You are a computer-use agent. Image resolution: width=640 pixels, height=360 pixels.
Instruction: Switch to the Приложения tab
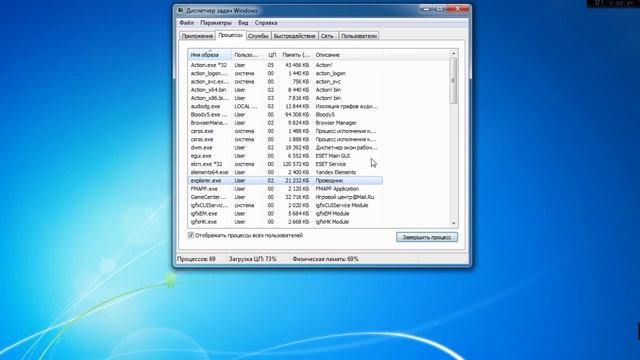[197, 36]
